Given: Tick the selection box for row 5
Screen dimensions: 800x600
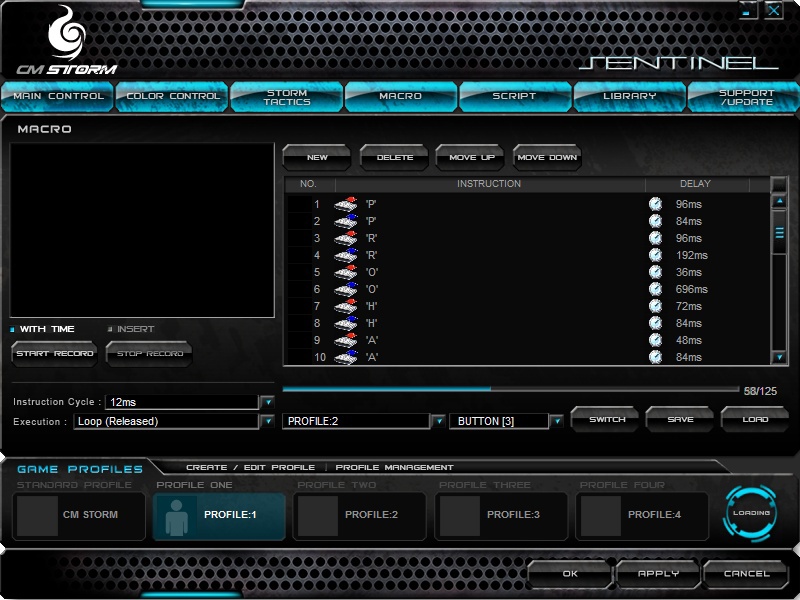Looking at the screenshot, I should [299, 272].
